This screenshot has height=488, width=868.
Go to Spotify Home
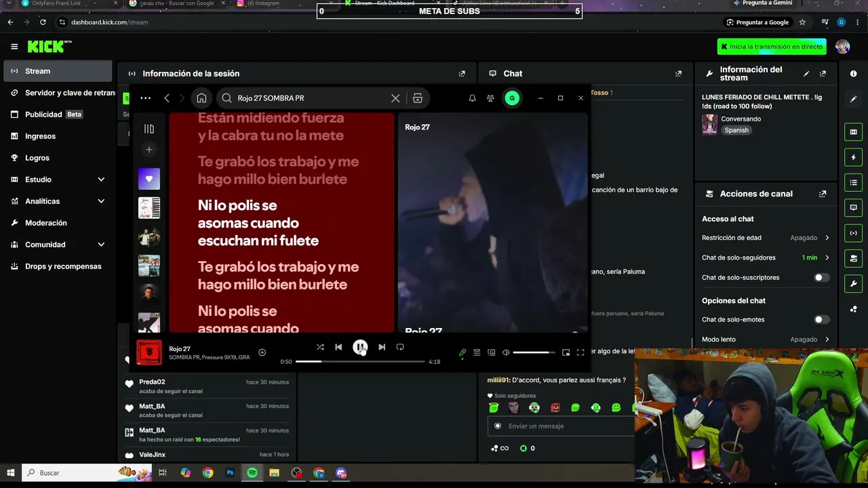click(201, 98)
